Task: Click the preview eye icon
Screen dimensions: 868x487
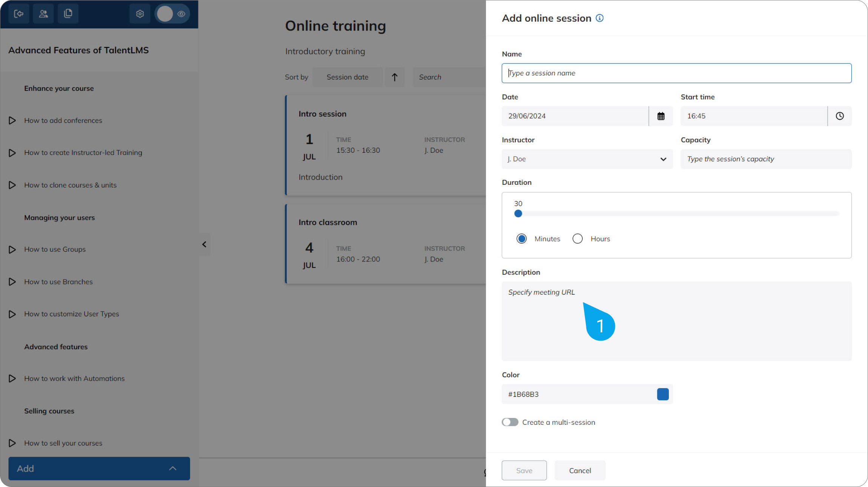Action: 181,14
